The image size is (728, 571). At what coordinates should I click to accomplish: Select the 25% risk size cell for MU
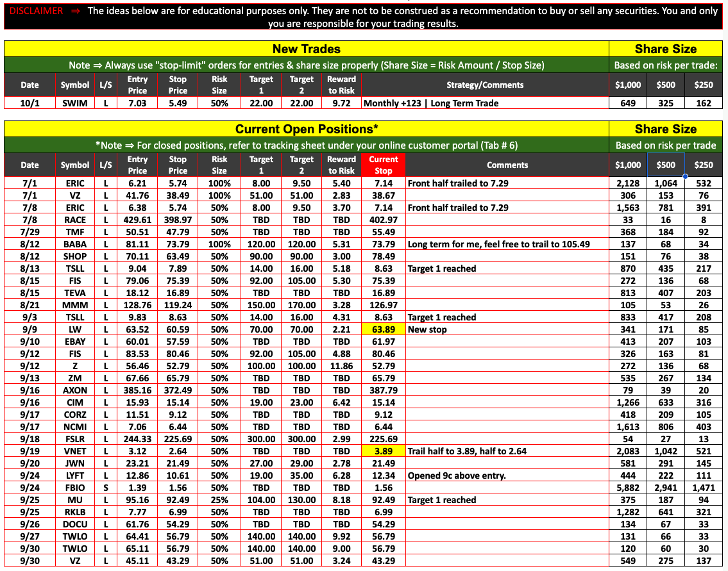219,500
